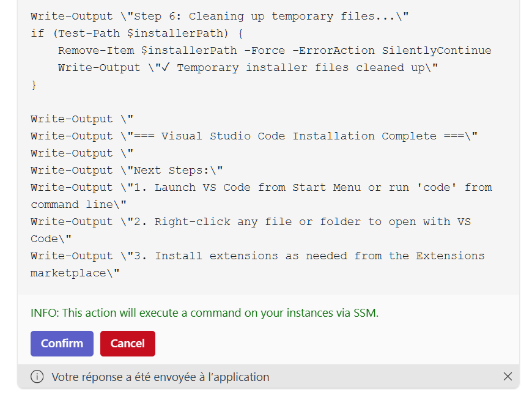Viewport: 532px width, 395px height.
Task: Dismiss the notification with the X icon
Action: pos(508,377)
